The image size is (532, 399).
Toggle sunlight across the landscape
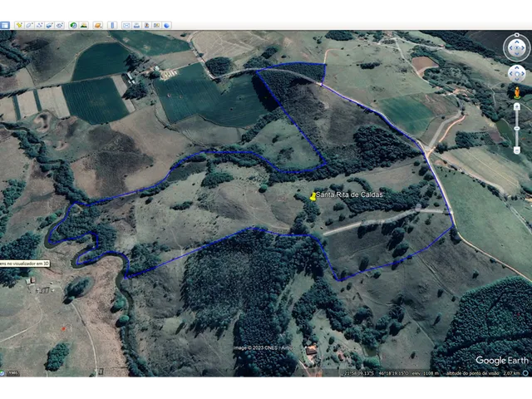[84, 25]
